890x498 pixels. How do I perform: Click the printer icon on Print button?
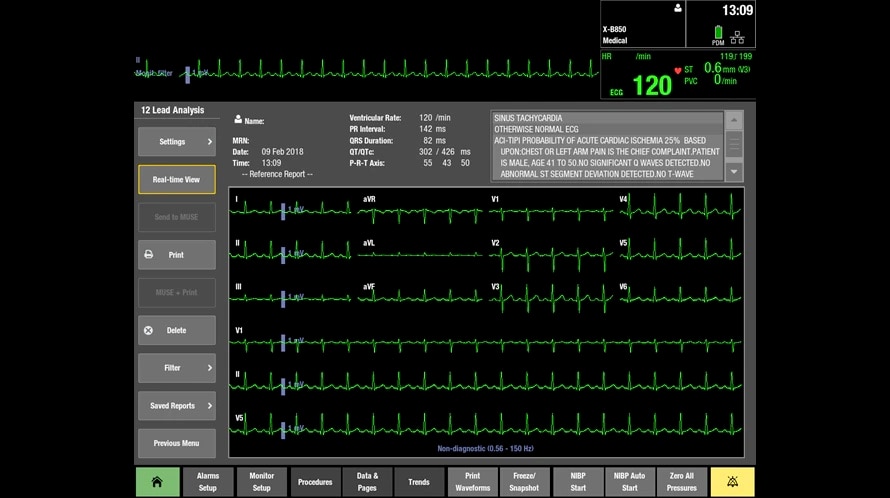coord(149,255)
